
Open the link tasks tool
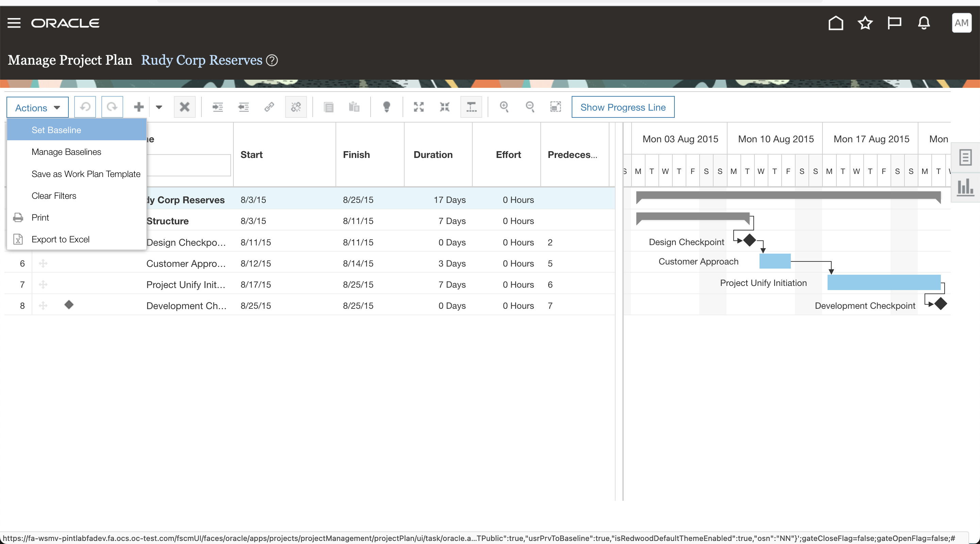point(269,107)
